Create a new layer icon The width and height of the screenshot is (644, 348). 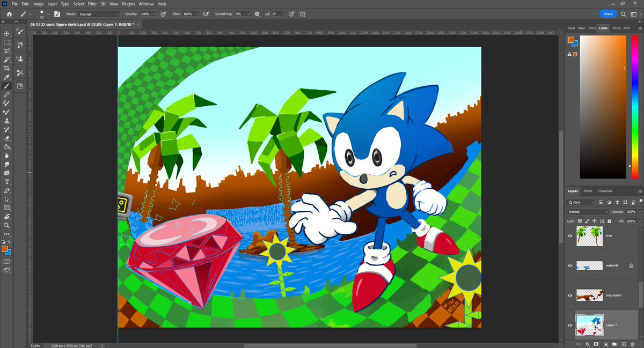[623, 343]
